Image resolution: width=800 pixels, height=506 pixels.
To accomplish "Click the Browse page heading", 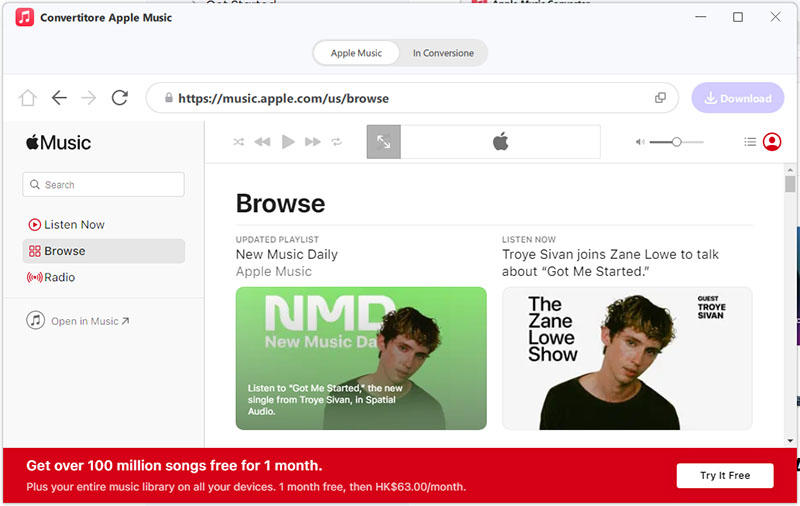I will pyautogui.click(x=280, y=204).
